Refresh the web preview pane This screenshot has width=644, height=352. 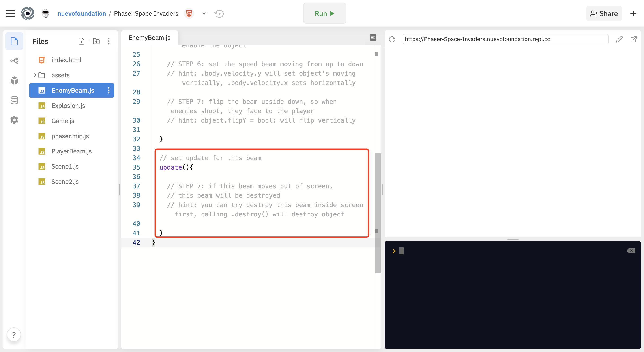pos(392,39)
